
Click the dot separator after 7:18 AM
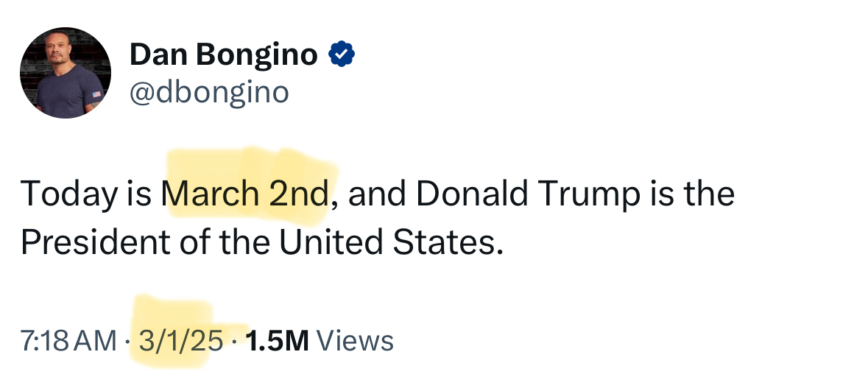pyautogui.click(x=126, y=341)
